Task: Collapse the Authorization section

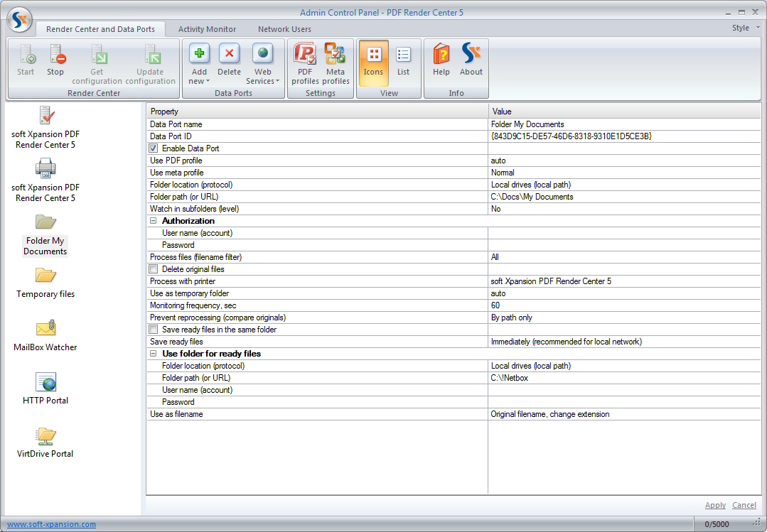Action: point(152,221)
